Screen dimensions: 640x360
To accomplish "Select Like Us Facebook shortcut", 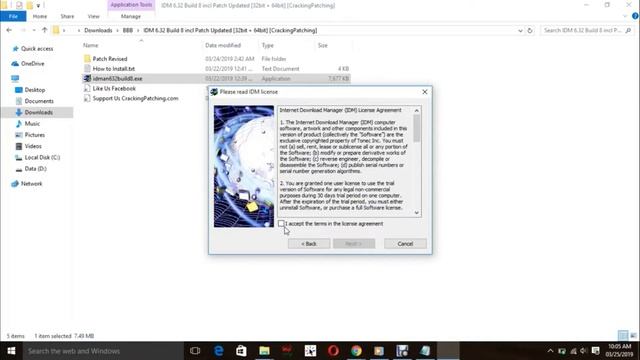I will pyautogui.click(x=114, y=88).
